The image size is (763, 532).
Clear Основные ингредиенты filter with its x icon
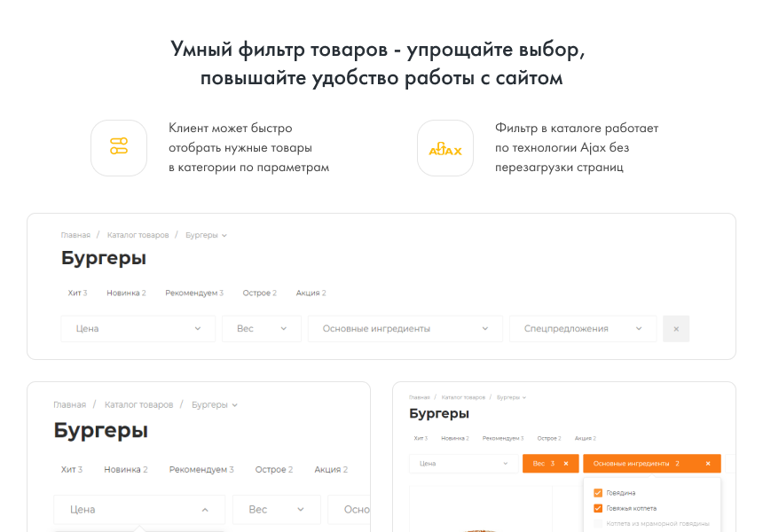pyautogui.click(x=707, y=463)
